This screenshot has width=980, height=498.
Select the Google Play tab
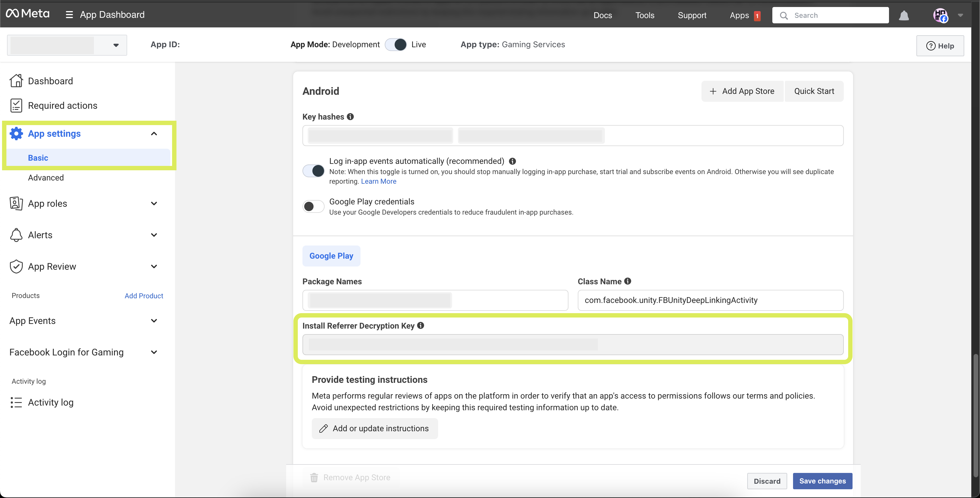click(331, 256)
